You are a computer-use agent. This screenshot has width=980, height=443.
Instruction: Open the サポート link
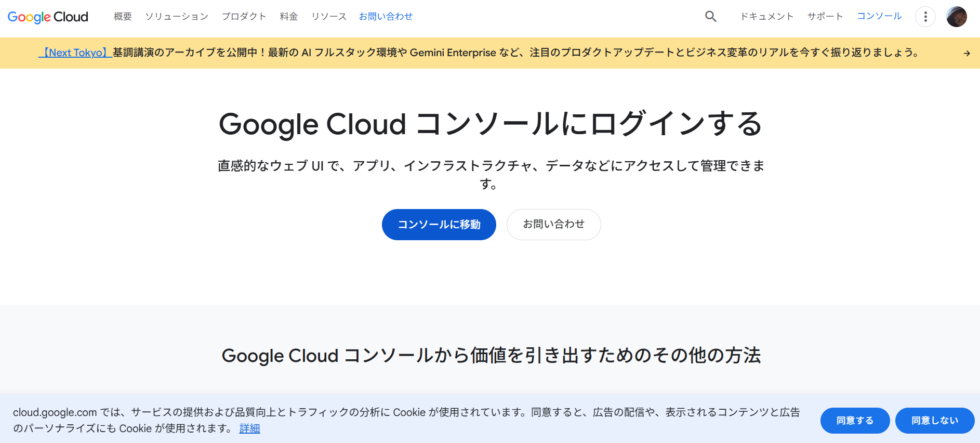click(825, 17)
